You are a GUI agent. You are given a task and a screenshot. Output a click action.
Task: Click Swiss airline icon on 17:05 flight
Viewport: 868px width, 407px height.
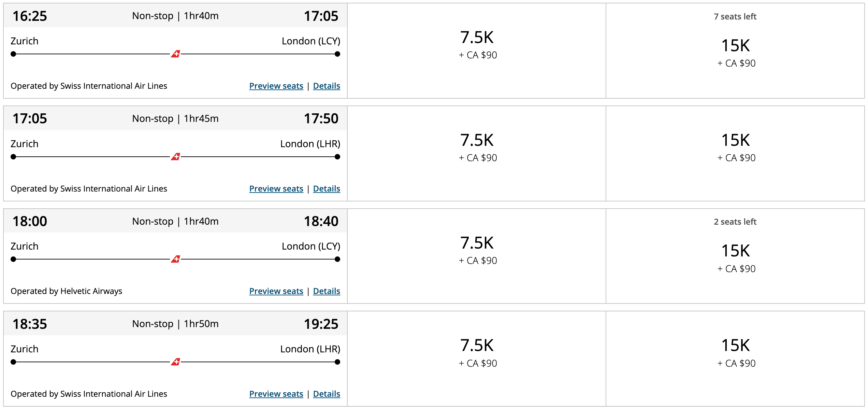175,157
